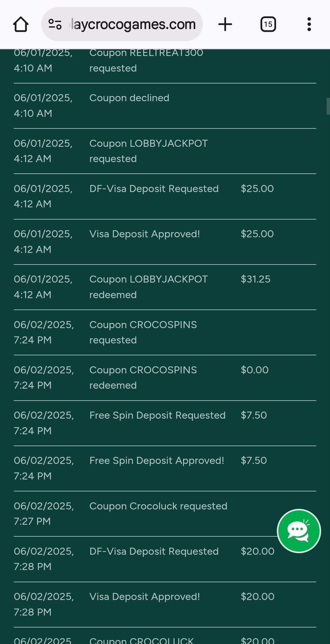Open a new tab with plus icon
The width and height of the screenshot is (330, 644).
(x=225, y=24)
